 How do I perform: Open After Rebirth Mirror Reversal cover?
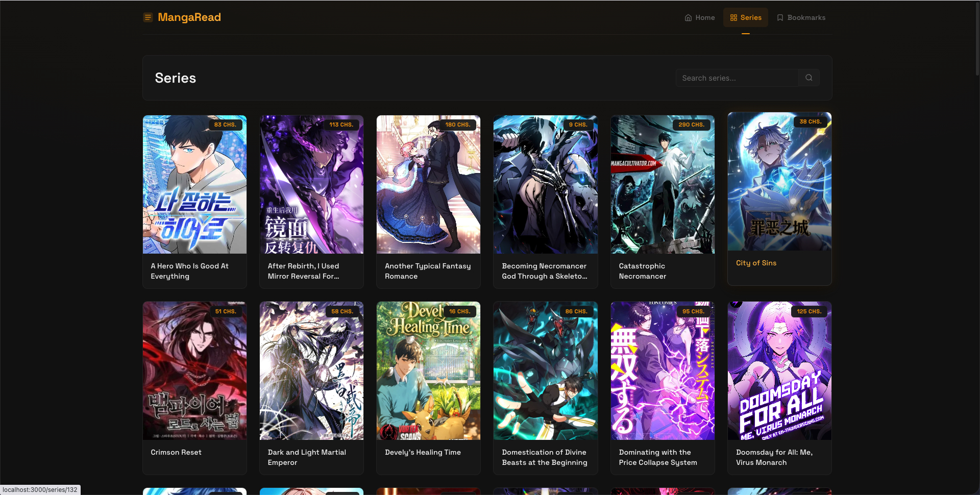(311, 184)
